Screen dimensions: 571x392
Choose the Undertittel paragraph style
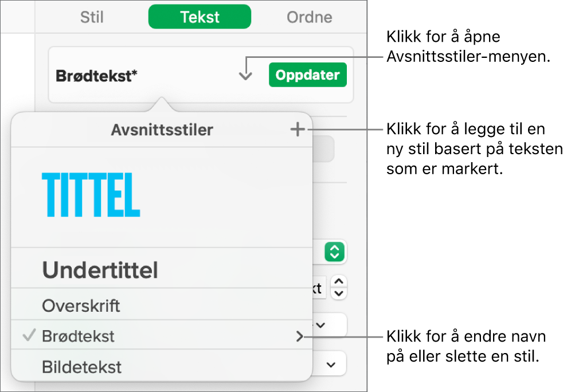coord(162,268)
